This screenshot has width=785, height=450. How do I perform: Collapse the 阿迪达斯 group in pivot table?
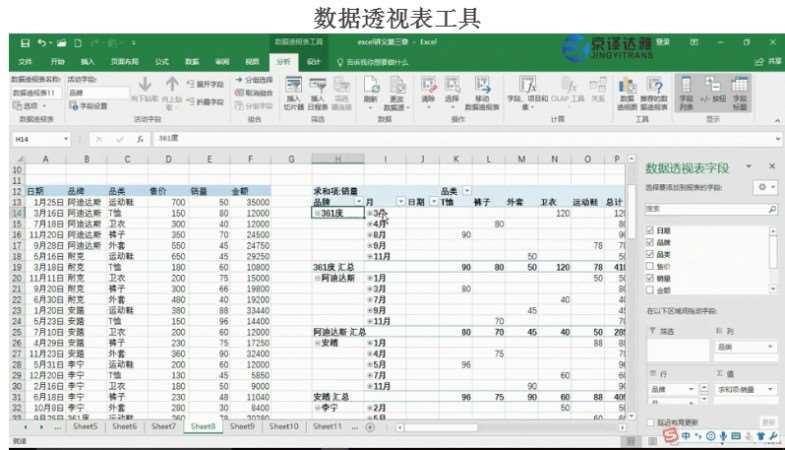pos(317,278)
